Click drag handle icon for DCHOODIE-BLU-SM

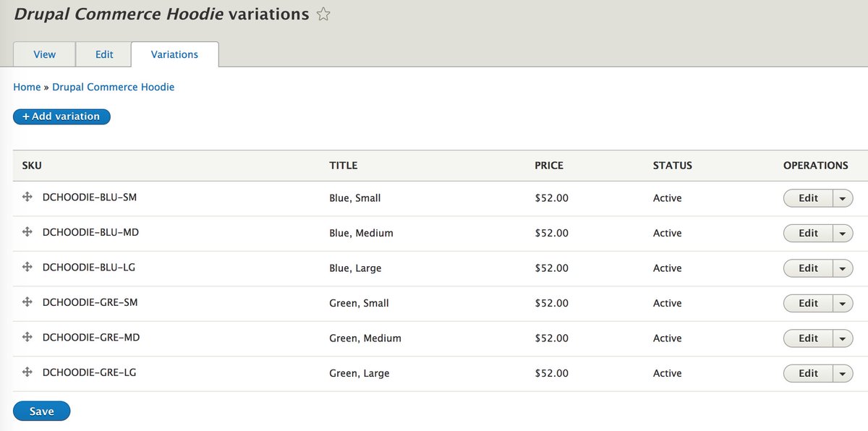point(27,197)
